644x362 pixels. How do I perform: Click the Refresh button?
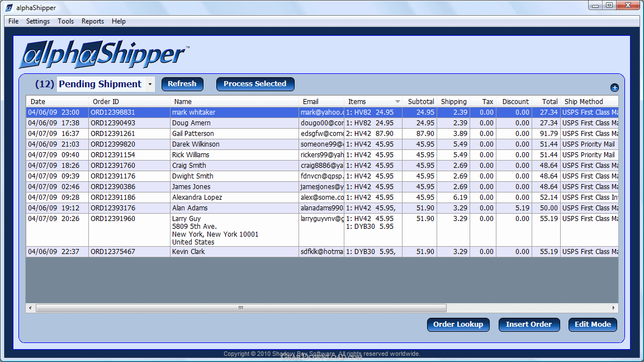182,84
